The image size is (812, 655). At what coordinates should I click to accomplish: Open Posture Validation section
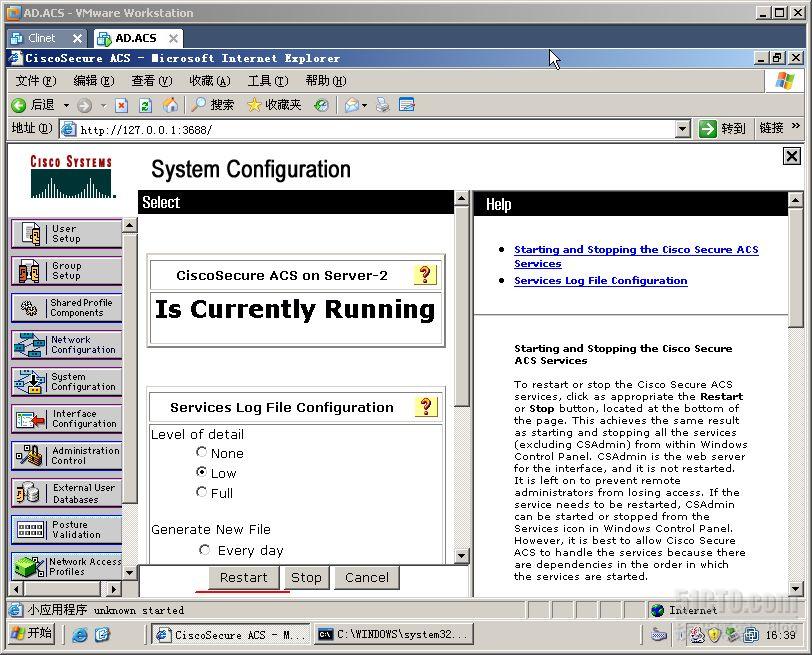click(66, 530)
